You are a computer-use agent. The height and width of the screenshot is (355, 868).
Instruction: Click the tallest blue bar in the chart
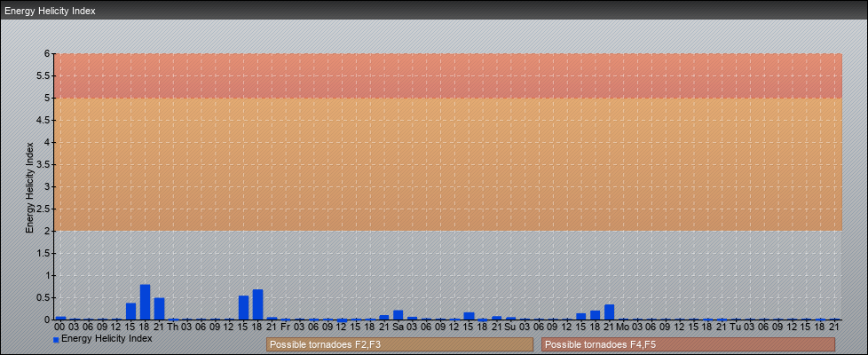pyautogui.click(x=145, y=302)
